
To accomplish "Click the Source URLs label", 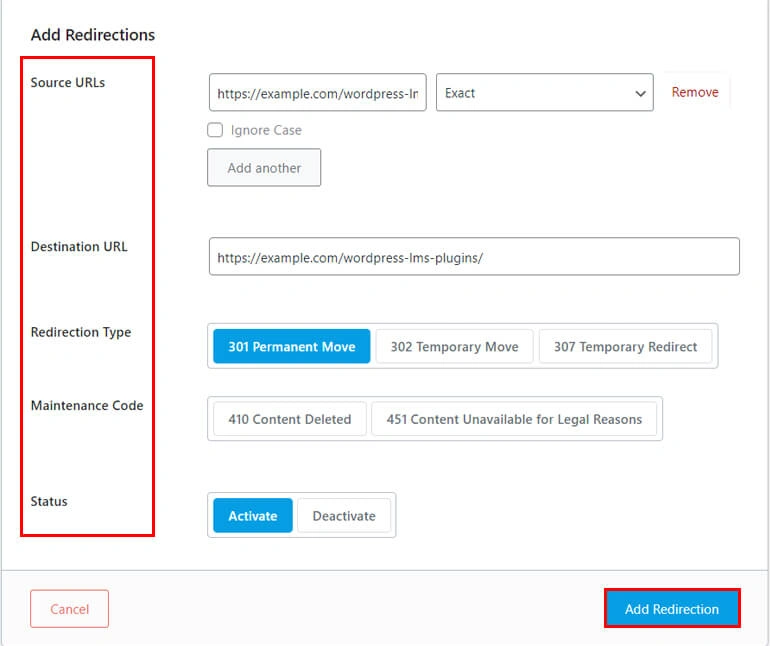I will point(68,83).
